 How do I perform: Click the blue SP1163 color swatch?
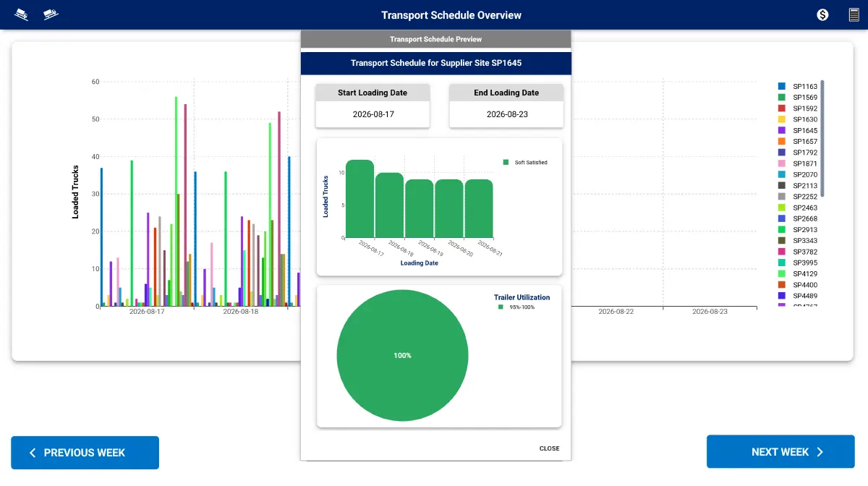[782, 87]
